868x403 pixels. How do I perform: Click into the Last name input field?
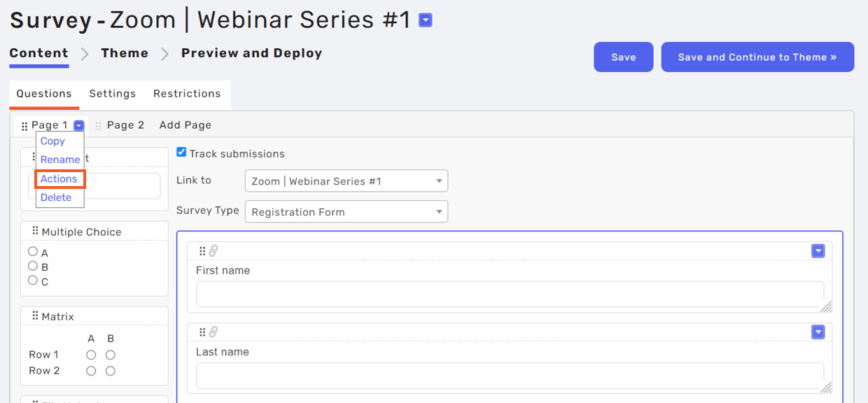510,376
